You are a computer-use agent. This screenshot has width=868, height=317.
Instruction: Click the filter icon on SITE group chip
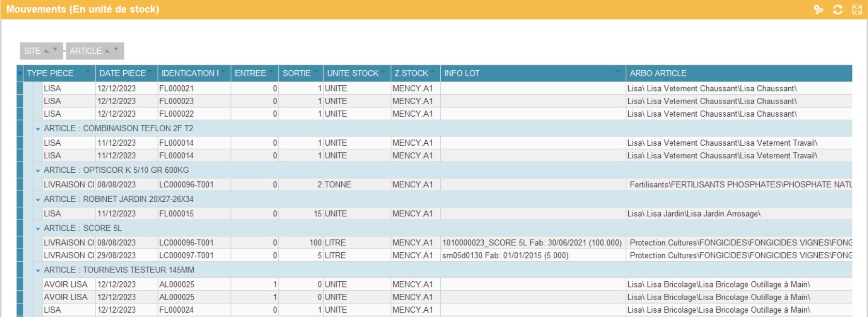55,50
